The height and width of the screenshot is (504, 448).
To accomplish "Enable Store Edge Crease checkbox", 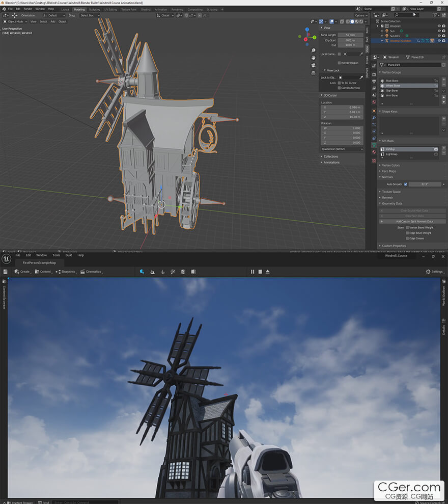I will [408, 238].
